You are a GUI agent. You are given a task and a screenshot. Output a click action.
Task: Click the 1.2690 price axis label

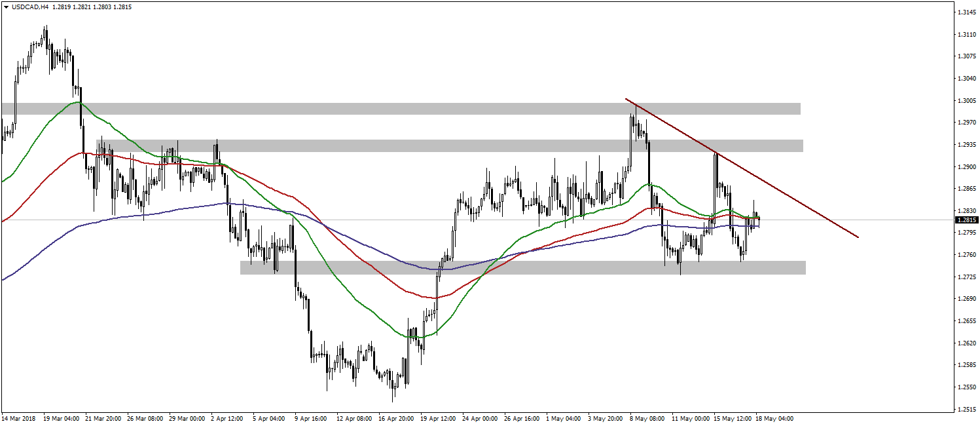[966, 299]
